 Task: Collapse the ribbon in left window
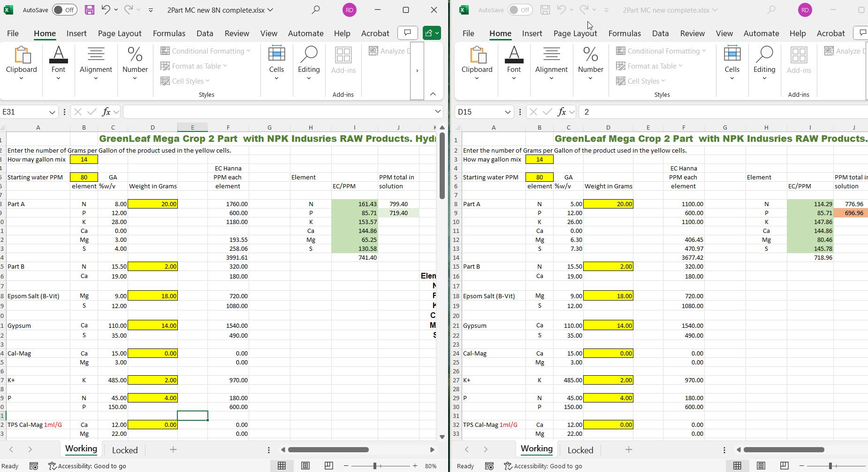[x=433, y=94]
